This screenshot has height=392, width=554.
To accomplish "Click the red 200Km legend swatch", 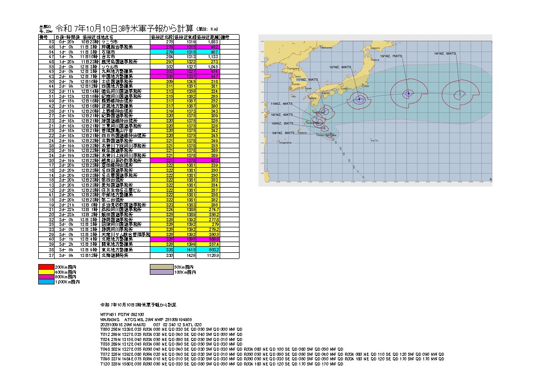I will tap(46, 267).
